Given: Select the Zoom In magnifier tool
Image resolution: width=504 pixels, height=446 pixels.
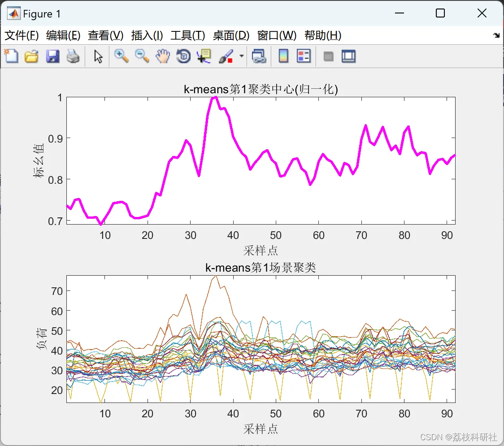Looking at the screenshot, I should click(x=121, y=56).
